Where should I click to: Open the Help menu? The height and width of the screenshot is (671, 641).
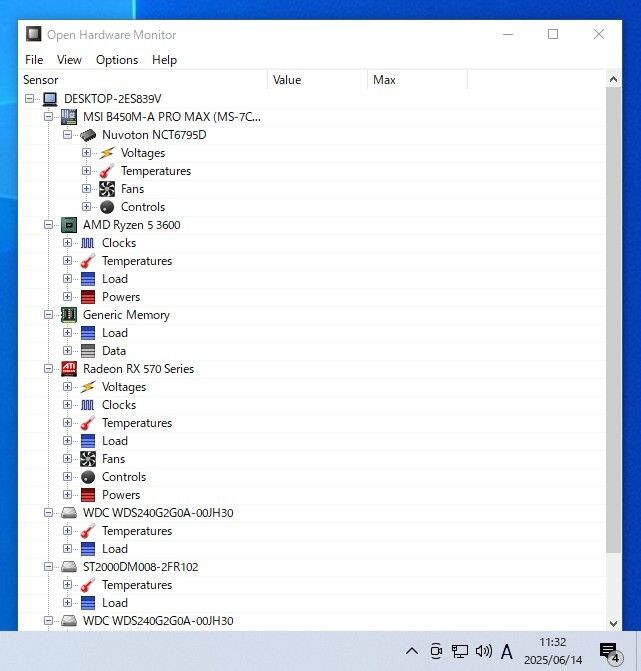(x=164, y=60)
